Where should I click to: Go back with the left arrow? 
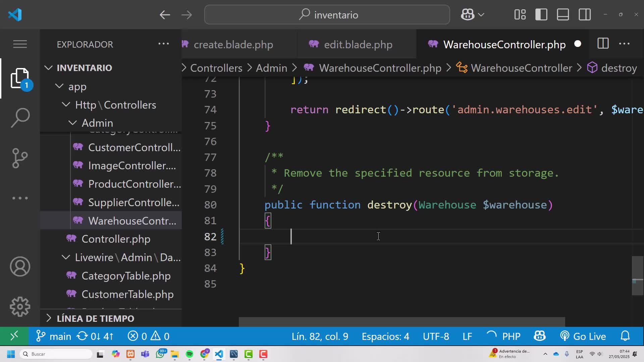[165, 15]
